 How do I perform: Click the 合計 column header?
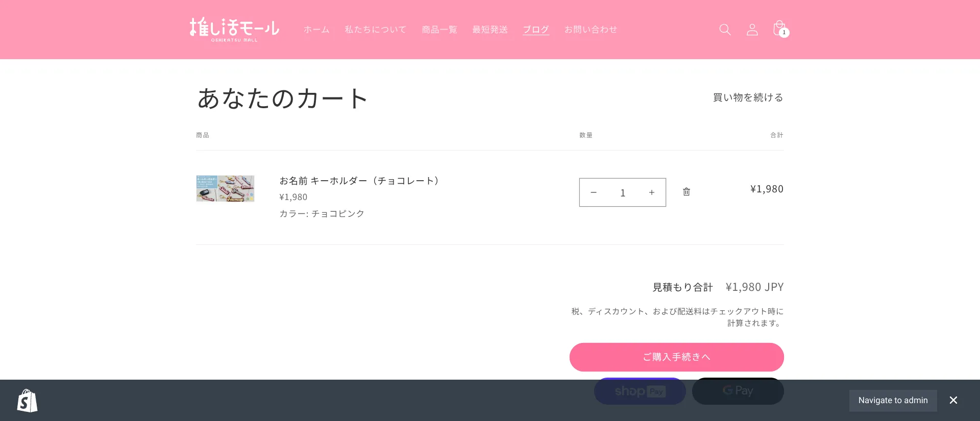pyautogui.click(x=777, y=135)
